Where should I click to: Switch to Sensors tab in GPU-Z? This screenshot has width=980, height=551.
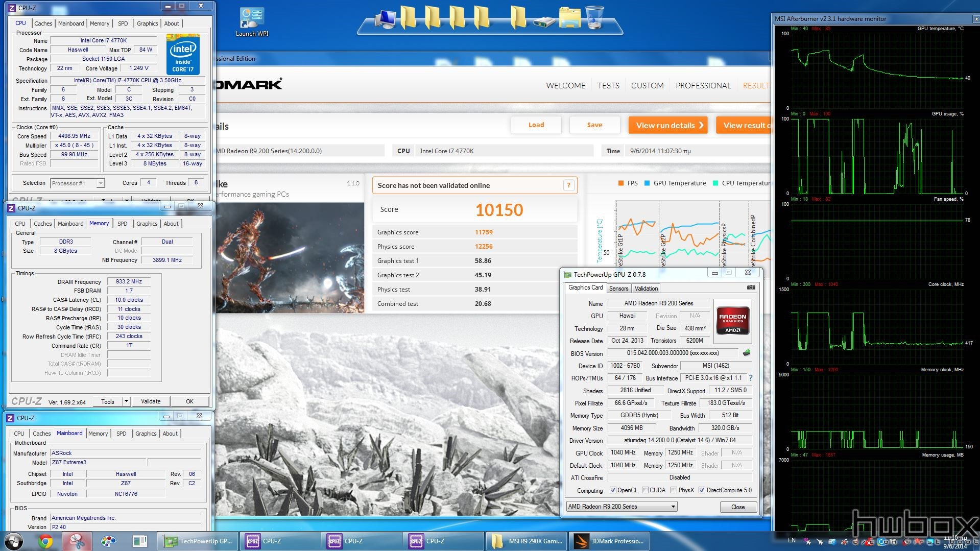[x=618, y=289]
